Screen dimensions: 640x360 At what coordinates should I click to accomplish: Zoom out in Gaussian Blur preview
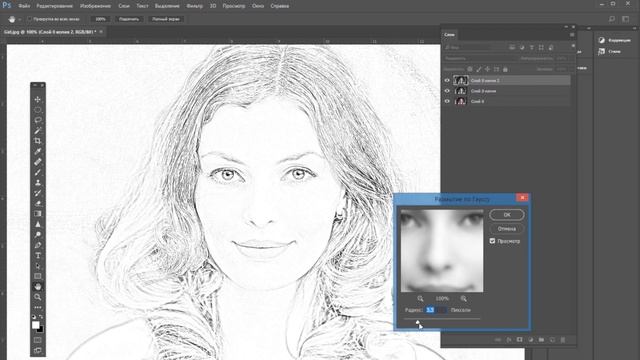click(x=420, y=298)
